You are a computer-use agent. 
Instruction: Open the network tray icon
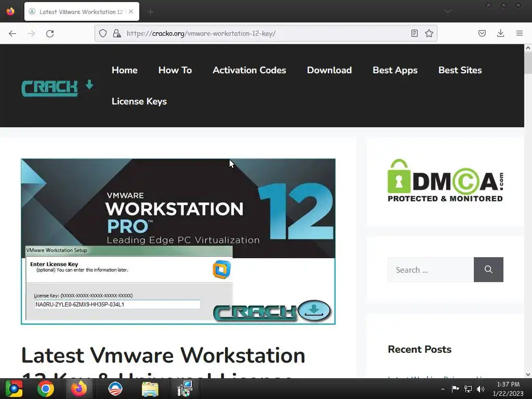coord(468,389)
